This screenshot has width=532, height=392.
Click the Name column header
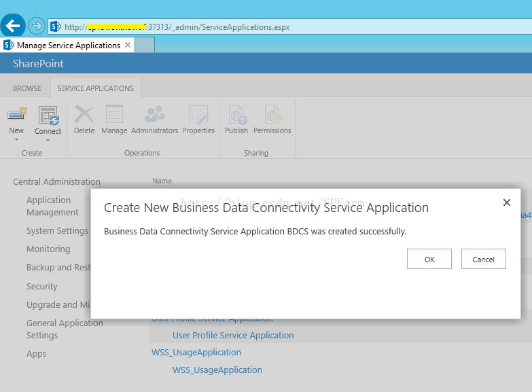[x=162, y=181]
